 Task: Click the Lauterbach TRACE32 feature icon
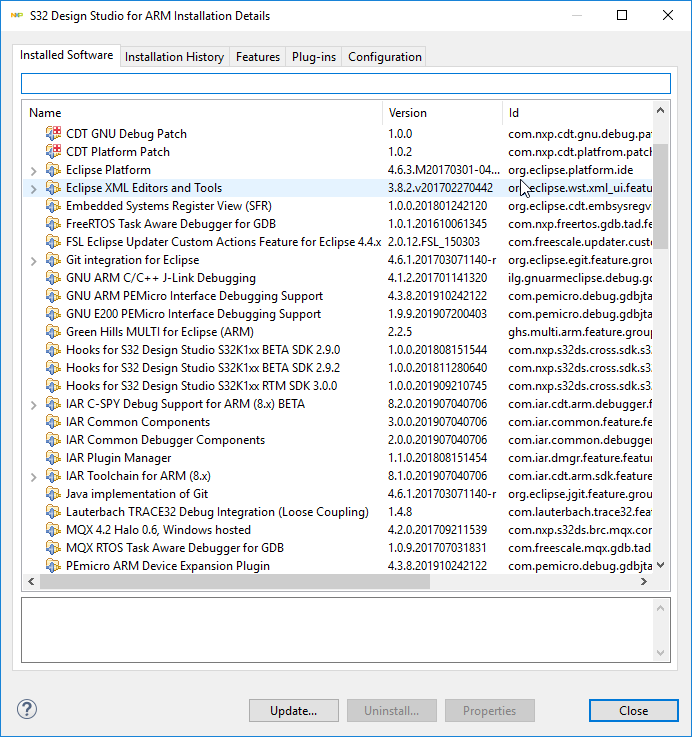53,511
